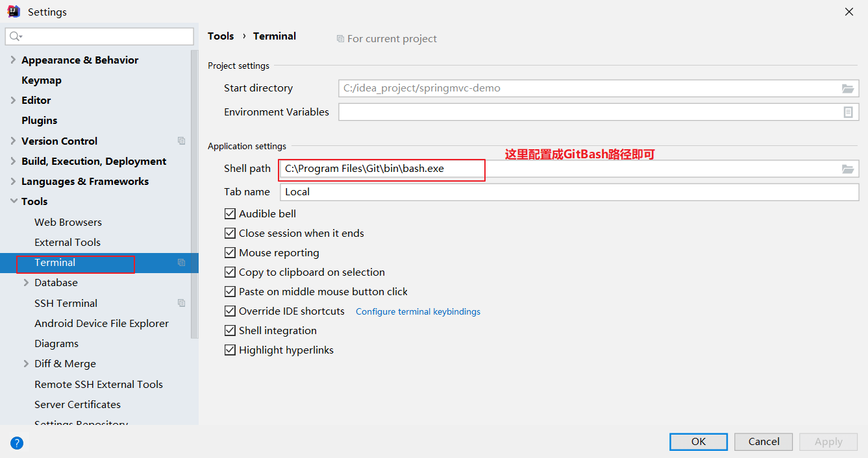Close the Settings dialog window
Screen dimensions: 868x458
[849, 12]
